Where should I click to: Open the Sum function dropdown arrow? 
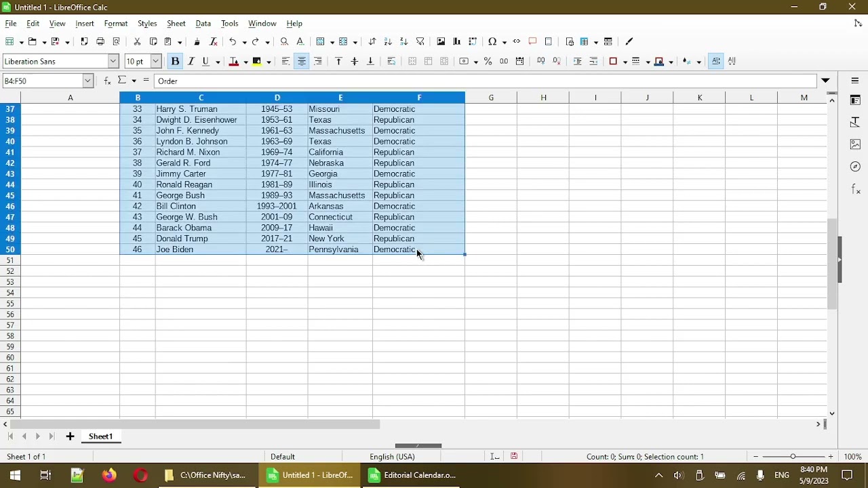point(134,81)
